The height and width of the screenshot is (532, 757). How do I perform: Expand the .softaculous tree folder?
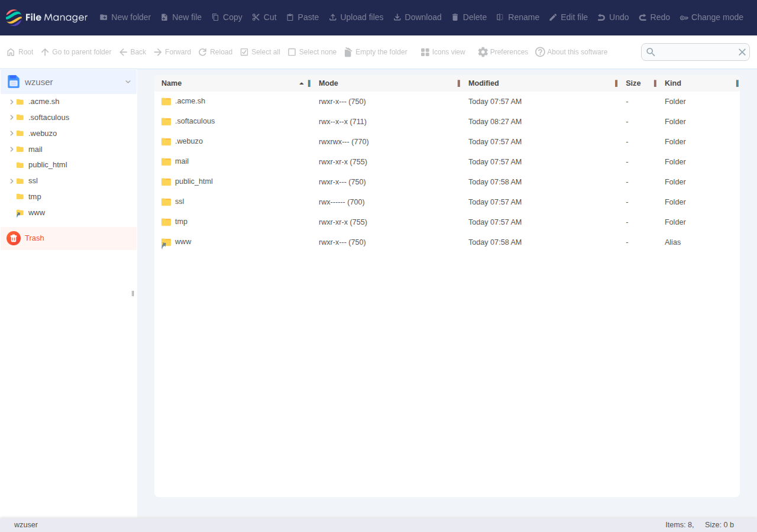pos(11,118)
